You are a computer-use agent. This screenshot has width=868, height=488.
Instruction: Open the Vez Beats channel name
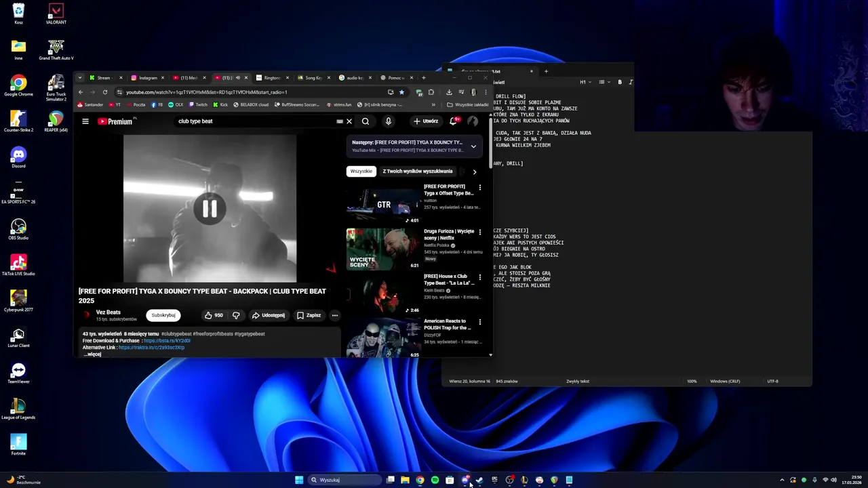pos(108,312)
